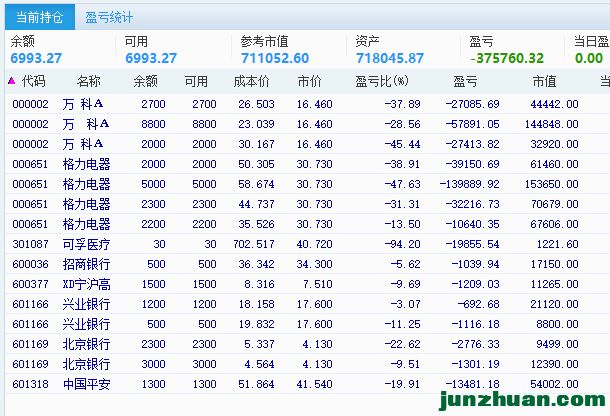
Task: Select the 中国平安 holding row
Action: pos(86,384)
